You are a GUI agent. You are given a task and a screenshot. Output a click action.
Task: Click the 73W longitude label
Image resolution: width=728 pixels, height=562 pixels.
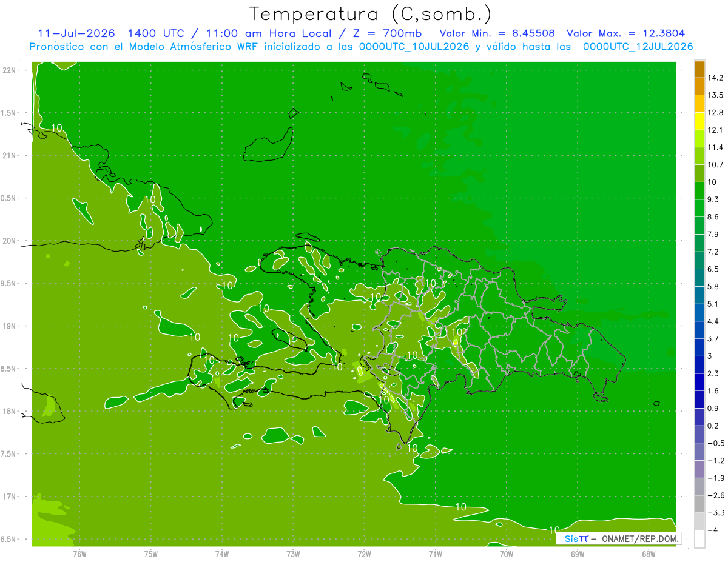click(x=293, y=554)
